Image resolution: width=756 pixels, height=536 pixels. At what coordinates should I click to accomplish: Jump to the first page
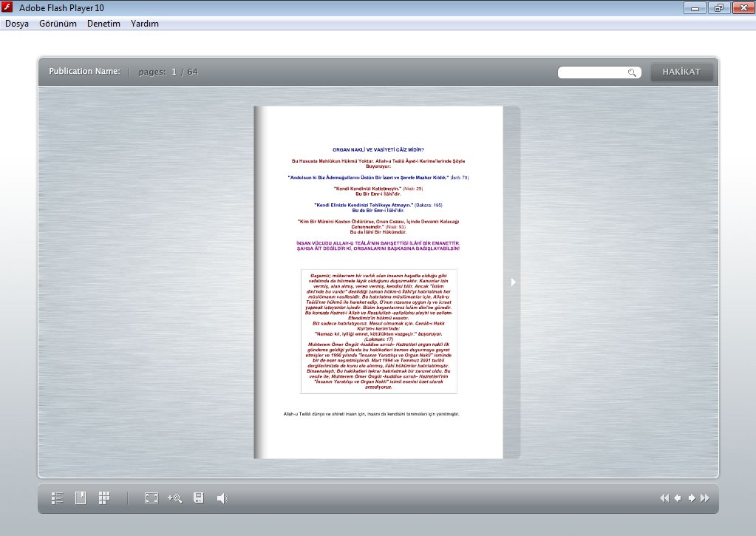(x=664, y=498)
